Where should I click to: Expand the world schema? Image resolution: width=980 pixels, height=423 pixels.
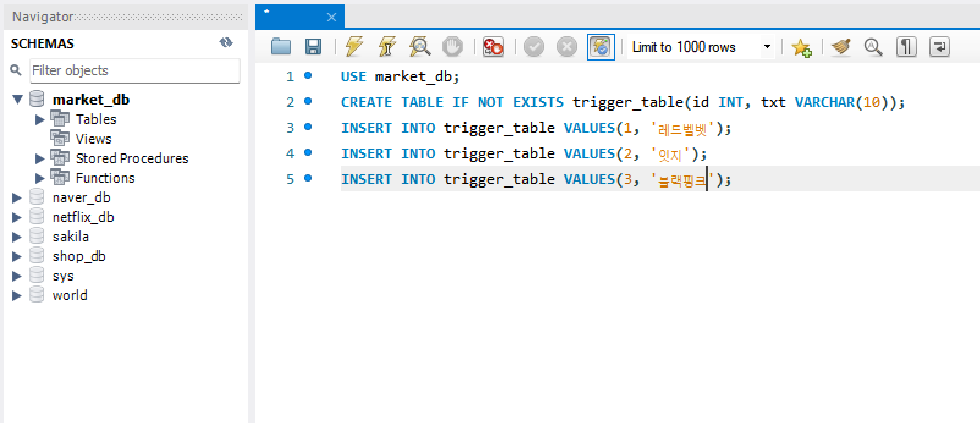(17, 295)
